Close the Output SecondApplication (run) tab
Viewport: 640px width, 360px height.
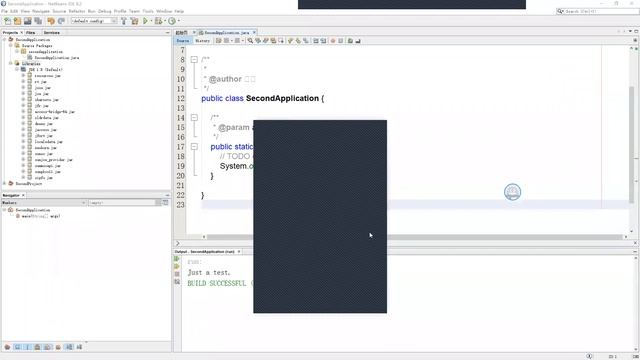click(x=239, y=252)
